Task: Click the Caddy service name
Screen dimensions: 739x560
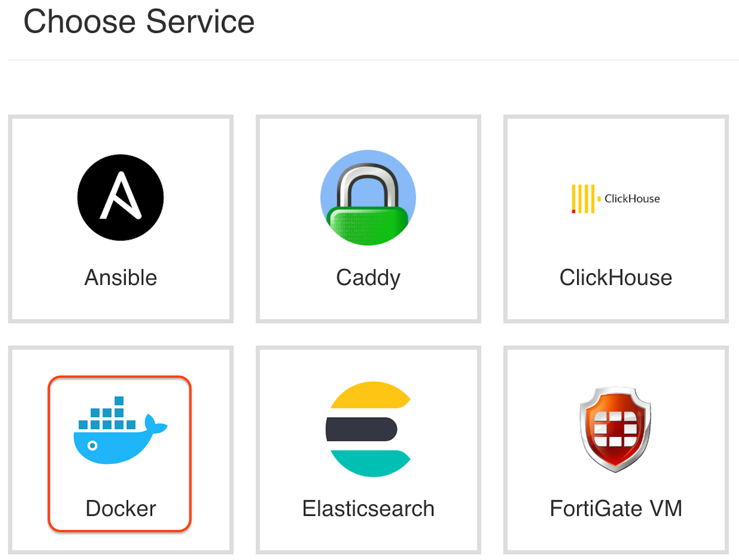Action: [368, 277]
